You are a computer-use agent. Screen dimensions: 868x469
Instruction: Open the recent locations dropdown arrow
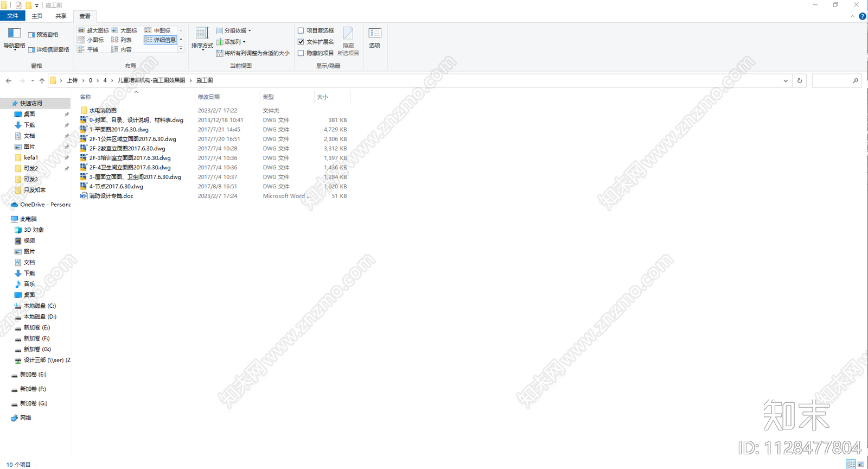33,80
